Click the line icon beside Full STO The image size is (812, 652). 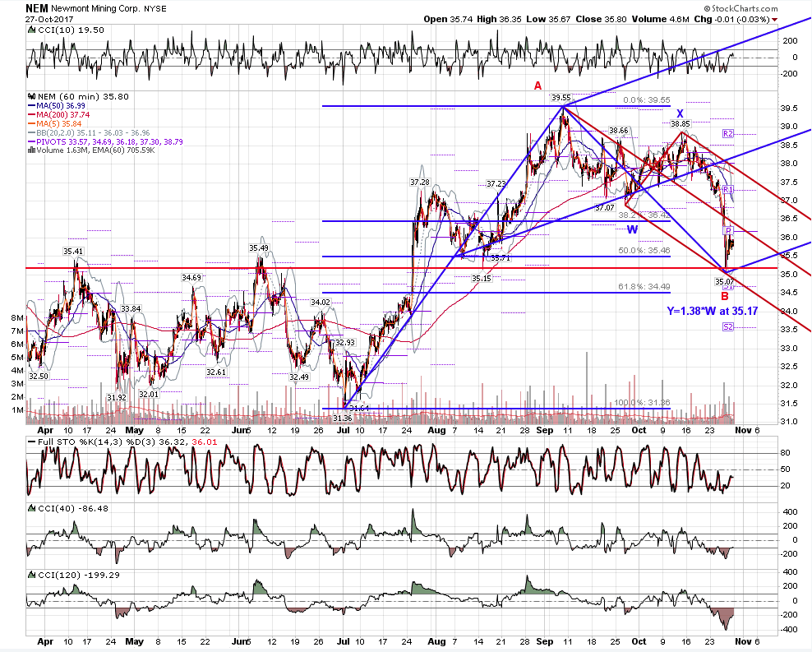31,442
